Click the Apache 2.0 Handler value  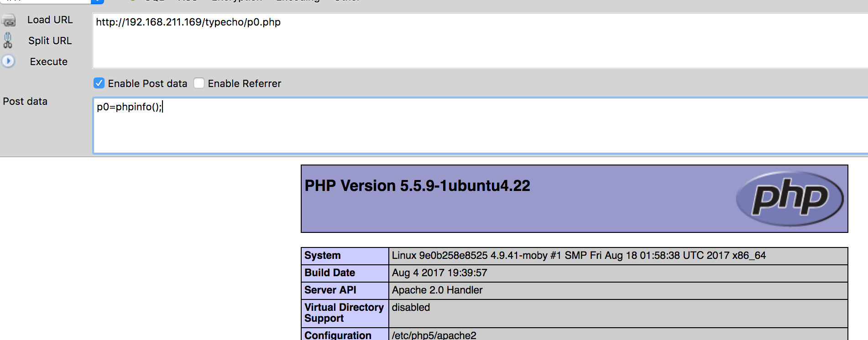click(437, 290)
